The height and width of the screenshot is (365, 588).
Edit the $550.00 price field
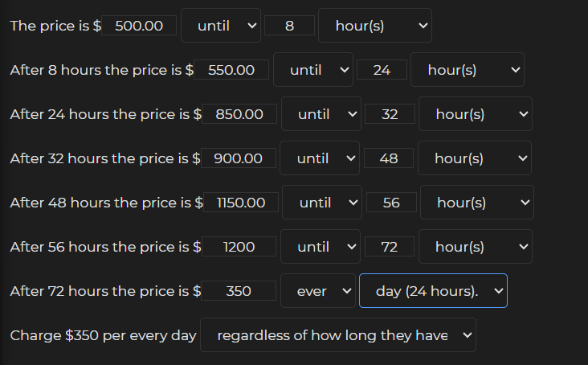(x=231, y=70)
